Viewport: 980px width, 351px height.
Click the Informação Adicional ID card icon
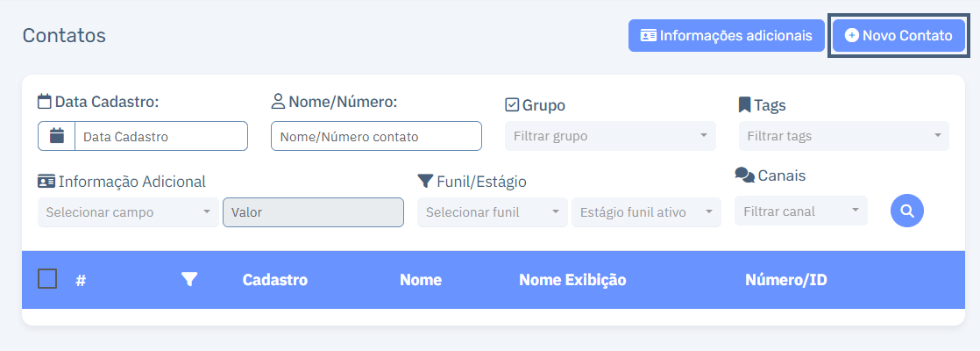46,182
